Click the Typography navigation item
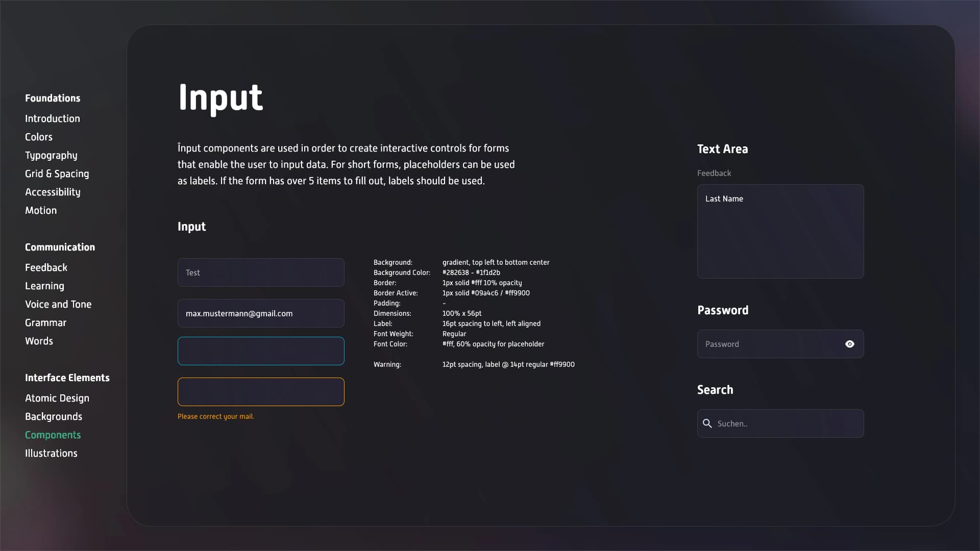Screen dimensions: 980x551 [51, 156]
